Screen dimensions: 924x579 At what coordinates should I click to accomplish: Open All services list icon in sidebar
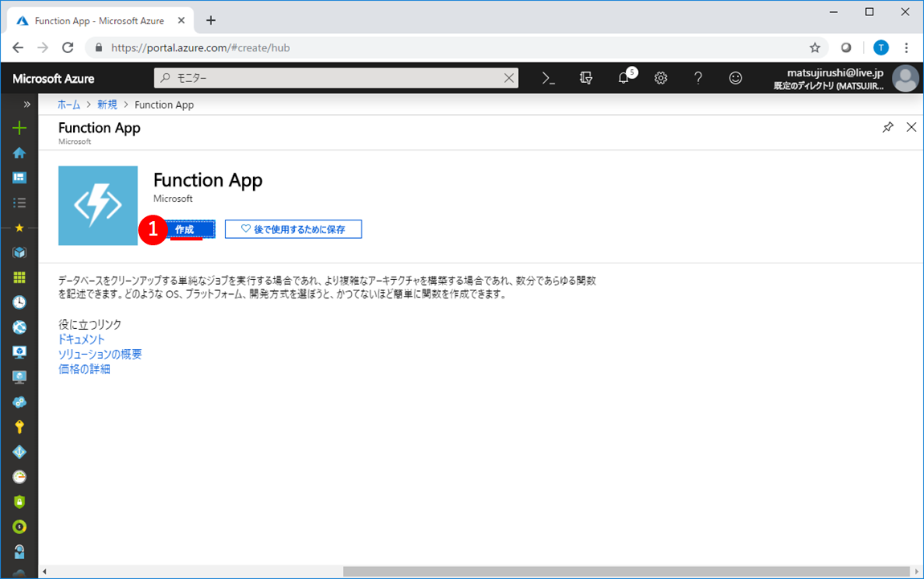(19, 203)
